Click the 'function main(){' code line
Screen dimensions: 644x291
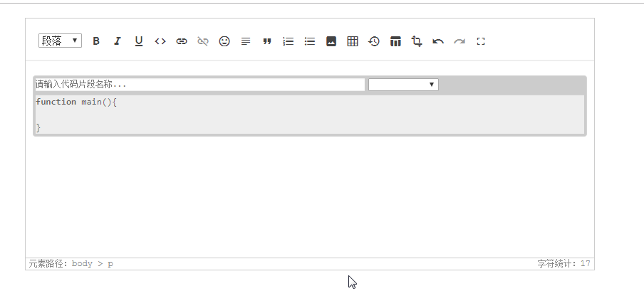[x=76, y=102]
